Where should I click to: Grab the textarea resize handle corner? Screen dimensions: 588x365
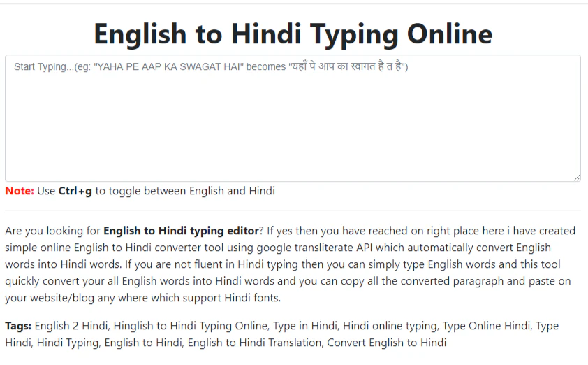coord(577,178)
